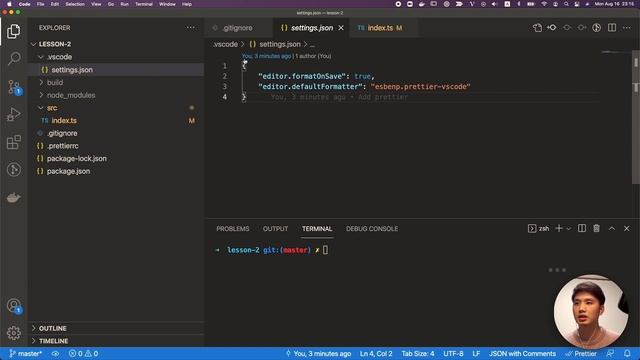640x360 pixels.
Task: Open the Run and Debug view
Action: (x=13, y=115)
